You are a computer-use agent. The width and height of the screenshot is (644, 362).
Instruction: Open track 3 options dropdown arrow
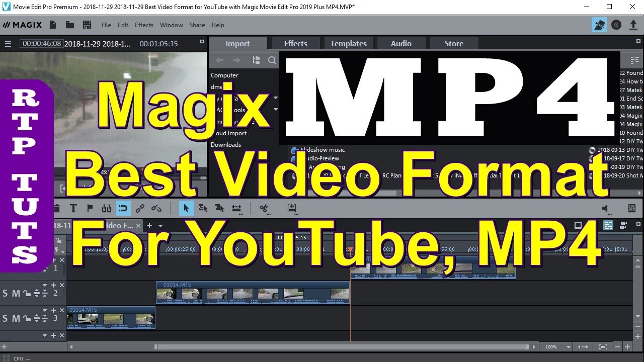[x=45, y=310]
